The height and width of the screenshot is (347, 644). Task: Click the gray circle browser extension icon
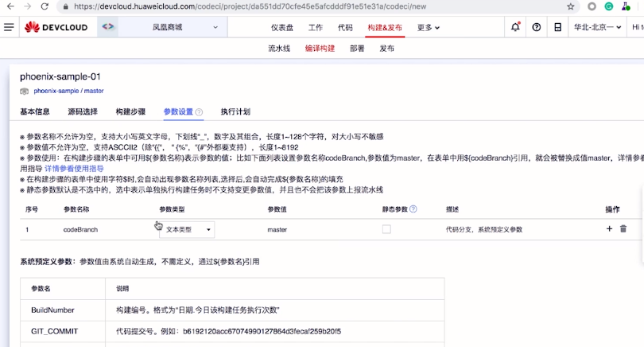click(x=592, y=6)
